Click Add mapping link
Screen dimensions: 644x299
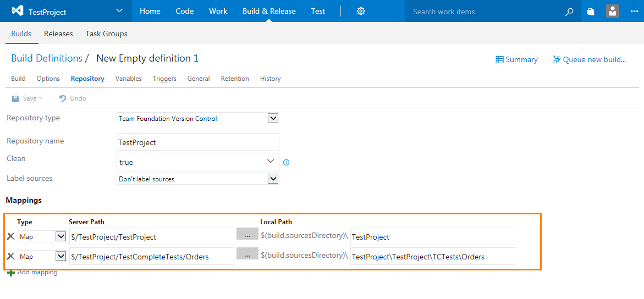click(37, 273)
